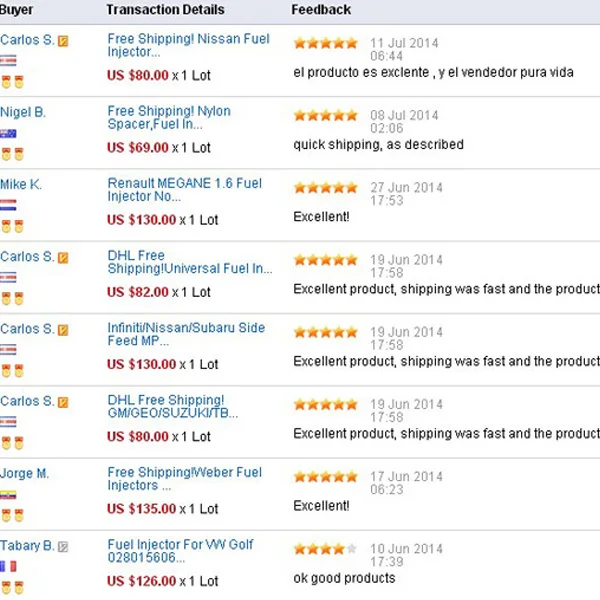Viewport: 600px width, 600px height.
Task: Click the French flag under Tabary B.
Action: [x=8, y=566]
